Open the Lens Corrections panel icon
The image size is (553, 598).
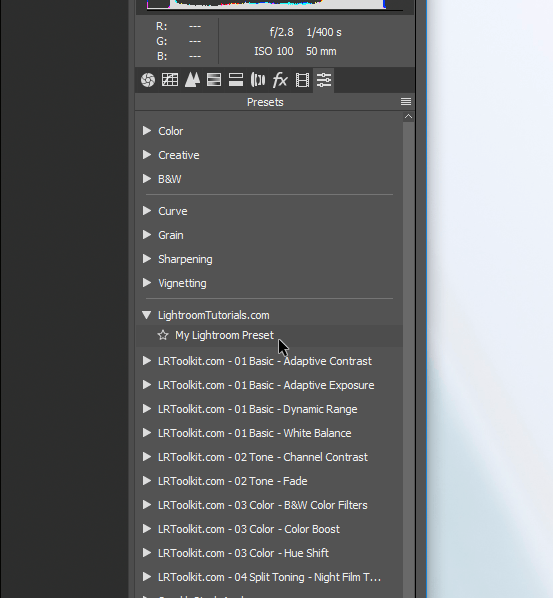point(258,80)
